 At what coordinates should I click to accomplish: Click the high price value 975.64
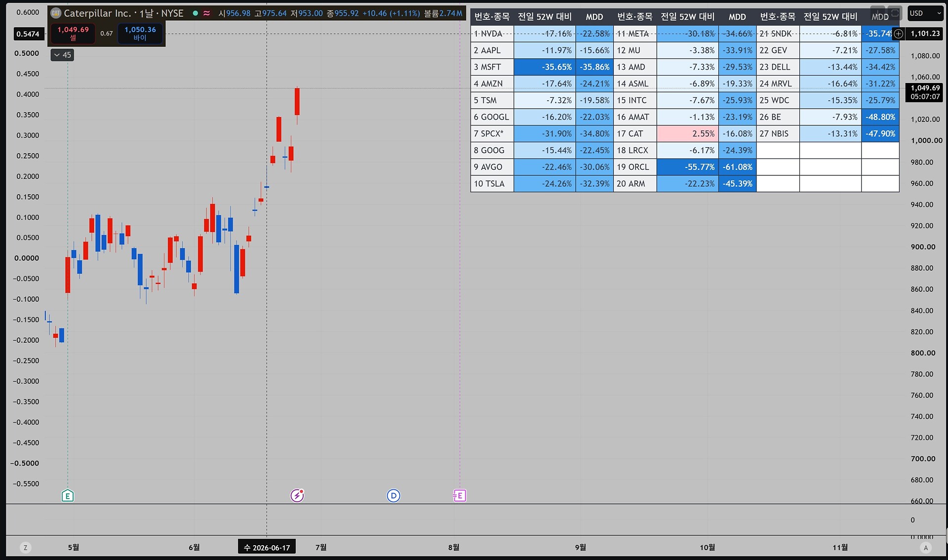pos(274,13)
